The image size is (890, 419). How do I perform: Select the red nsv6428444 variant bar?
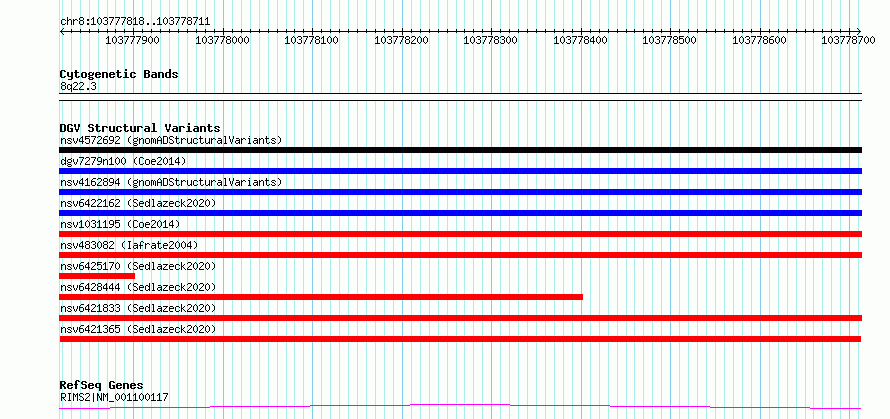[321, 297]
